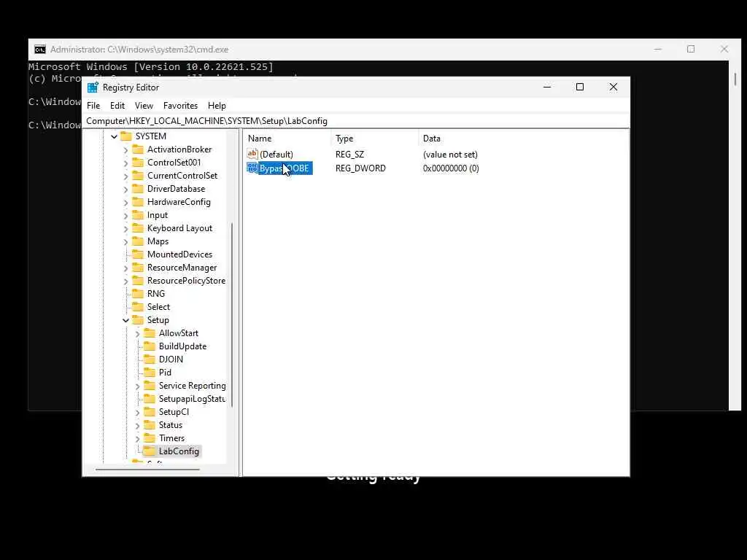Open the Help menu
747x560 pixels.
[217, 106]
